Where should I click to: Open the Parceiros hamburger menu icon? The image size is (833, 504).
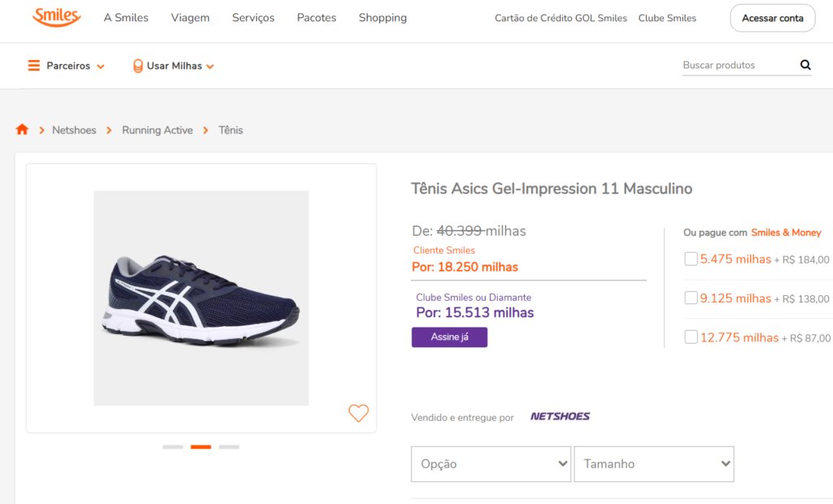click(x=34, y=65)
